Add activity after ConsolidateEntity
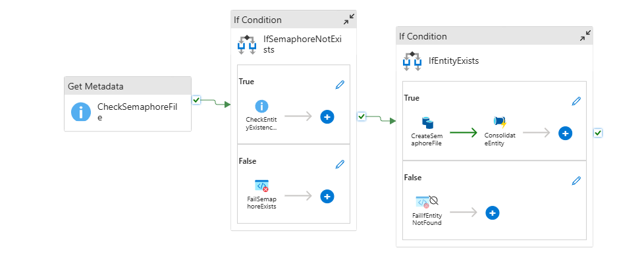Image resolution: width=644 pixels, height=271 pixels. click(564, 133)
